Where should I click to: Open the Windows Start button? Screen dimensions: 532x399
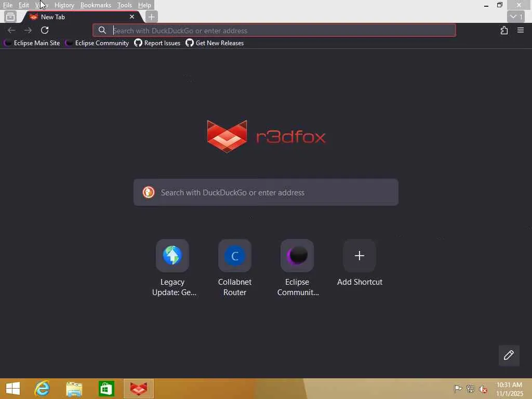tap(13, 389)
